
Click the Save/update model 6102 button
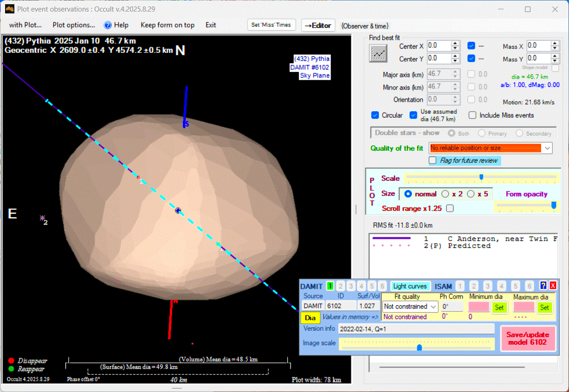[x=528, y=338]
